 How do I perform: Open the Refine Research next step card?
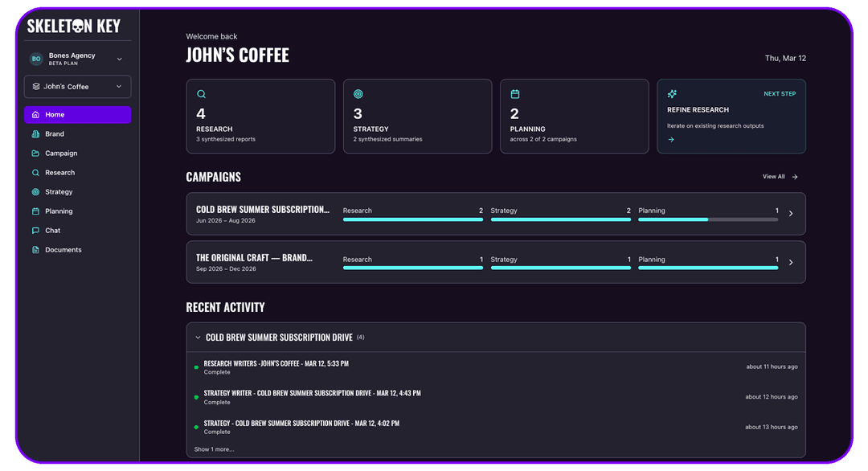point(731,117)
